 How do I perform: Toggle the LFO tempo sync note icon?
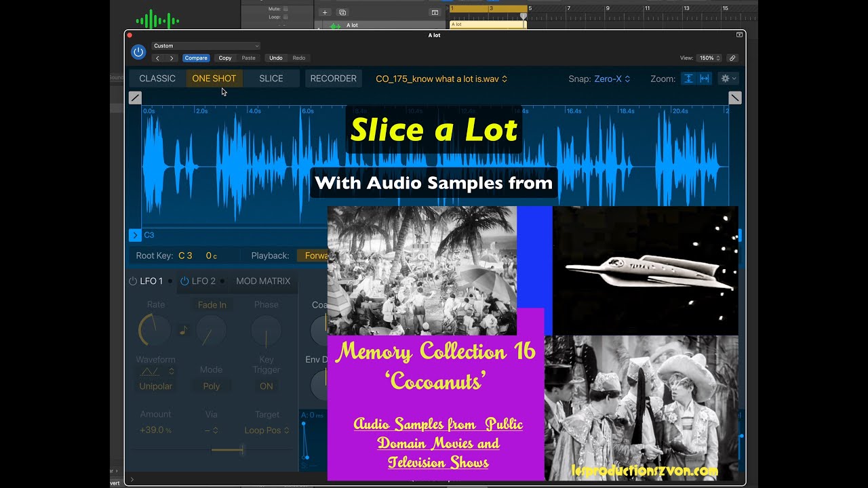[x=183, y=331]
